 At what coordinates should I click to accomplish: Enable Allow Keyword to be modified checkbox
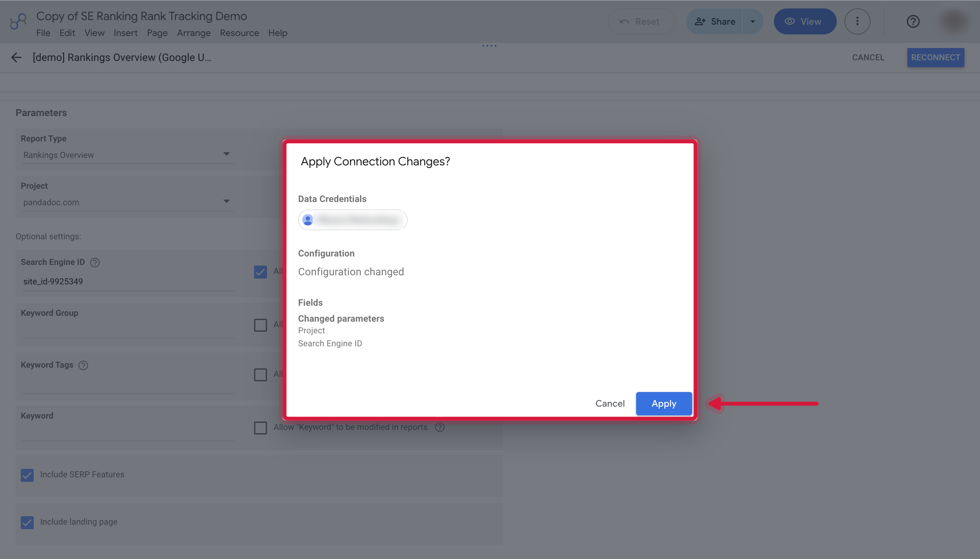point(261,427)
